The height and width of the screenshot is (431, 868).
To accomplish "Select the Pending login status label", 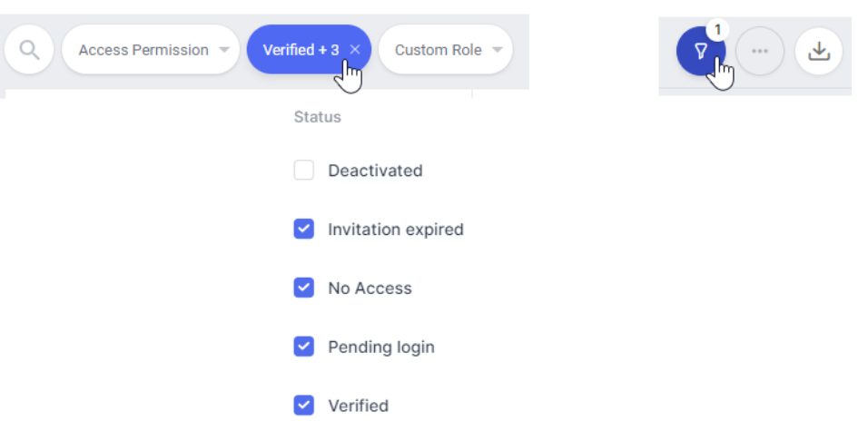I will (x=381, y=348).
